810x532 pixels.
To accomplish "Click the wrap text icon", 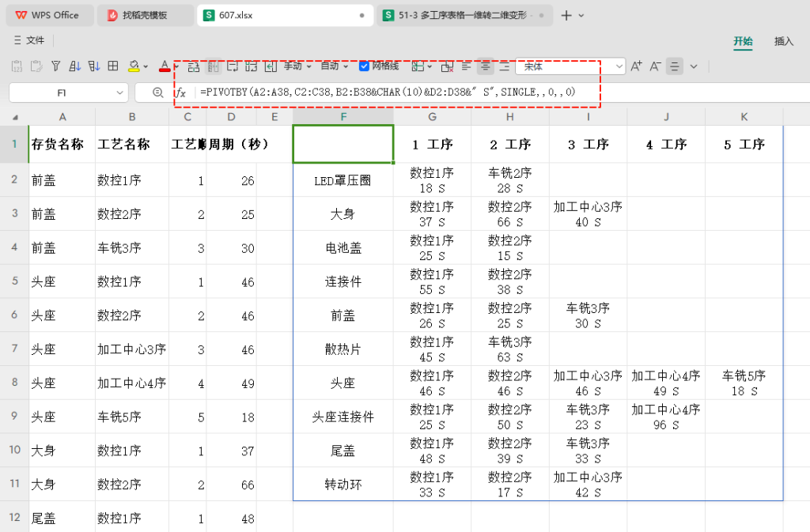I will 233,66.
